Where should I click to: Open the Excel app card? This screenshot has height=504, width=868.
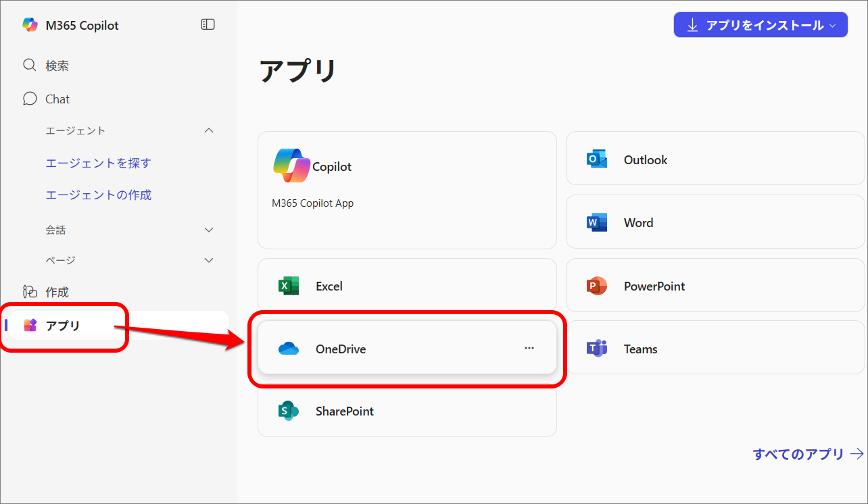click(x=407, y=286)
